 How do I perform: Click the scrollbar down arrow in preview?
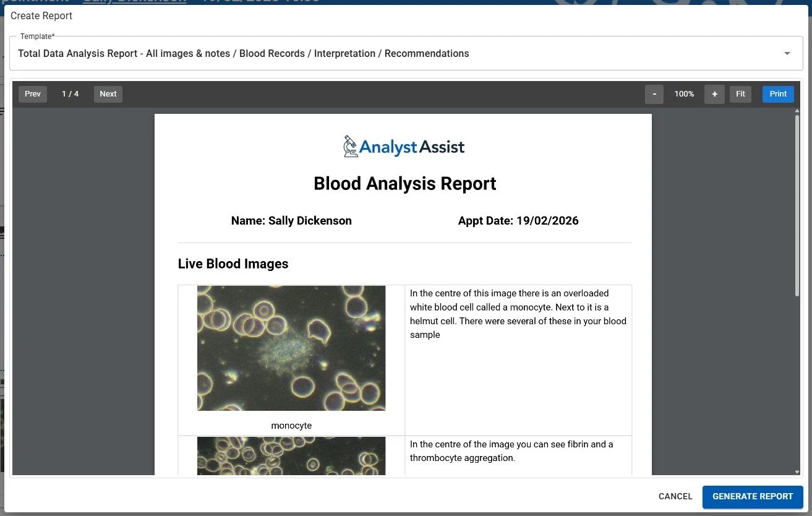click(797, 472)
